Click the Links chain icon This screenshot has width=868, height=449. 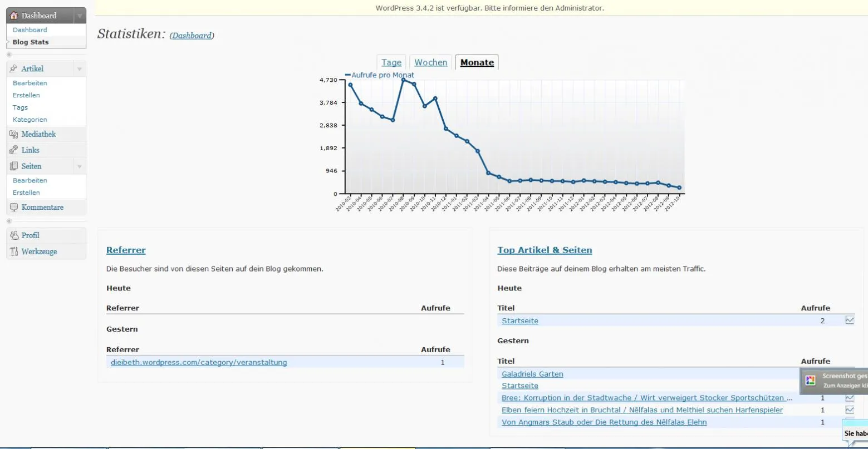click(x=14, y=150)
